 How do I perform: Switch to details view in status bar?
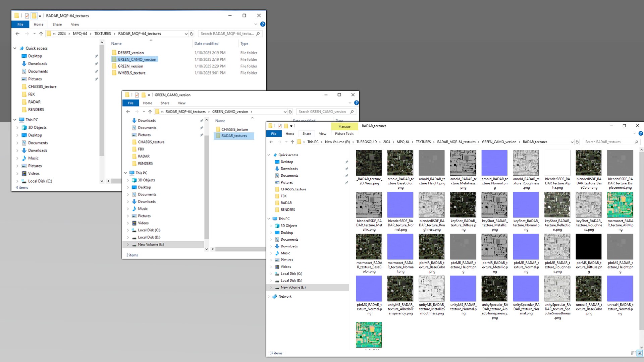pyautogui.click(x=633, y=353)
